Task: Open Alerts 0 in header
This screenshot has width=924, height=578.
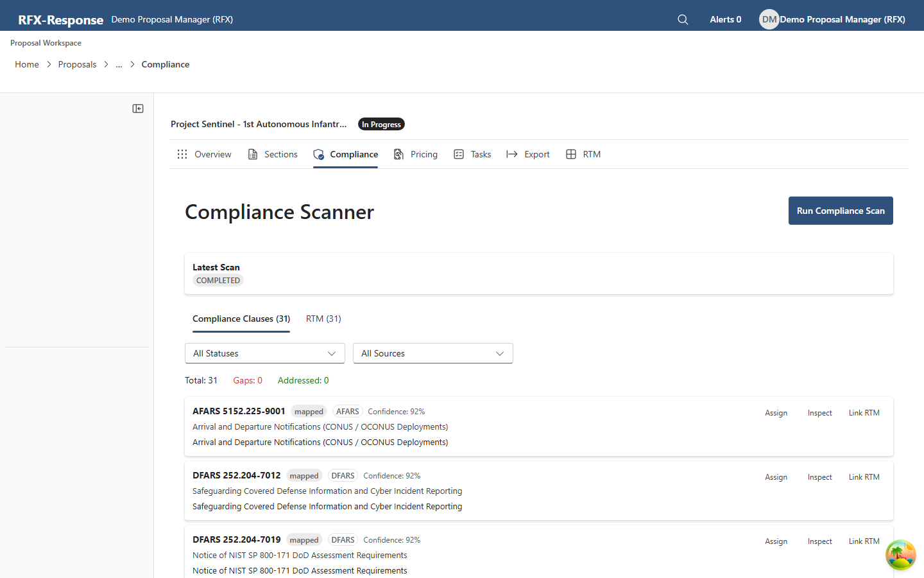Action: tap(725, 19)
